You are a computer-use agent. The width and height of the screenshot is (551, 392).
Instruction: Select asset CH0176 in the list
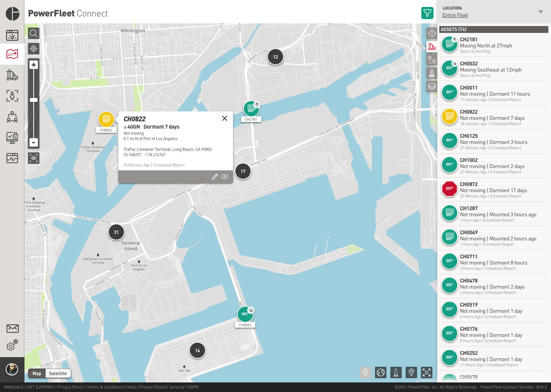[494, 335]
